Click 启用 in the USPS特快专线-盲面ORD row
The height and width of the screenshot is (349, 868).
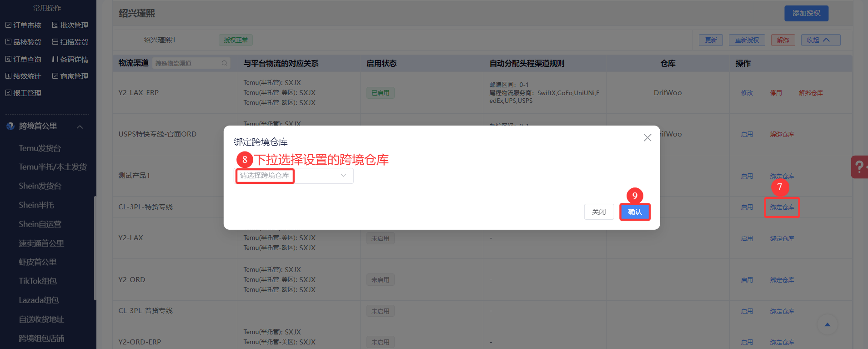(747, 134)
